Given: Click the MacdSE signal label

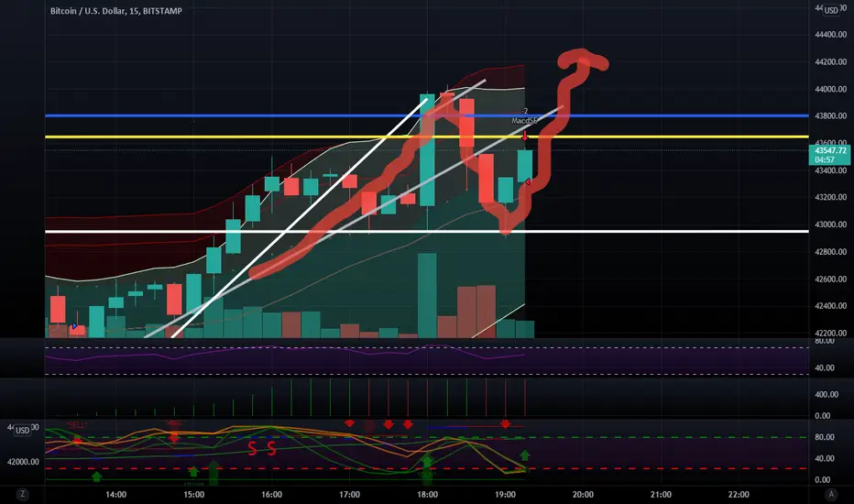Looking at the screenshot, I should click(x=524, y=120).
